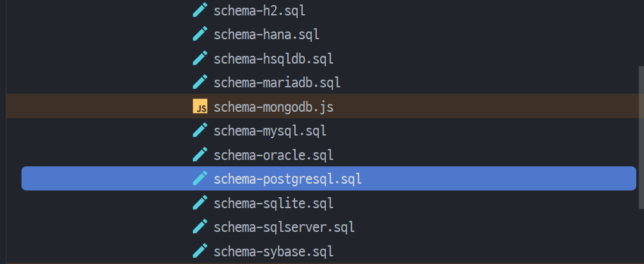Click the pencil icon beside schema-sqlite.sql
The width and height of the screenshot is (644, 264).
pyautogui.click(x=200, y=203)
